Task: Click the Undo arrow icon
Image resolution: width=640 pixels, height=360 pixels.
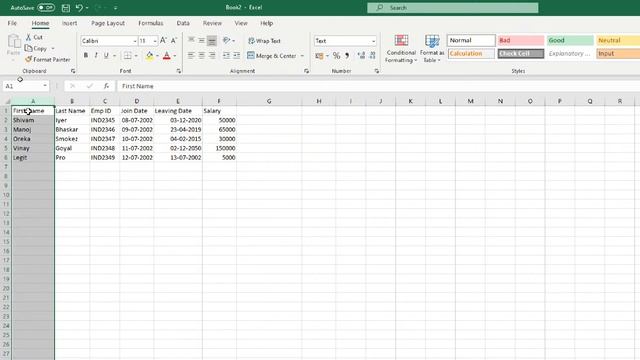Action: [x=79, y=8]
